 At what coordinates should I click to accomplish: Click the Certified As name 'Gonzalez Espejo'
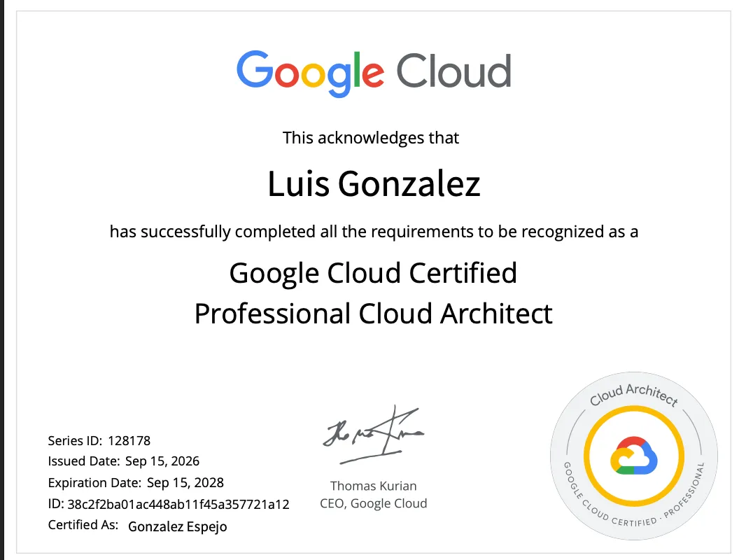177,526
